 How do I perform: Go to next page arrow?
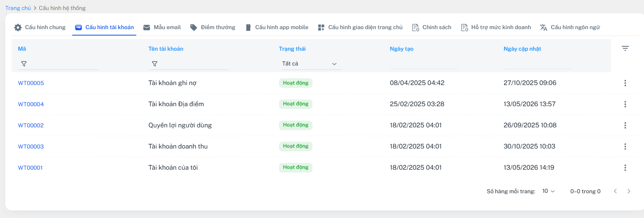pyautogui.click(x=629, y=191)
